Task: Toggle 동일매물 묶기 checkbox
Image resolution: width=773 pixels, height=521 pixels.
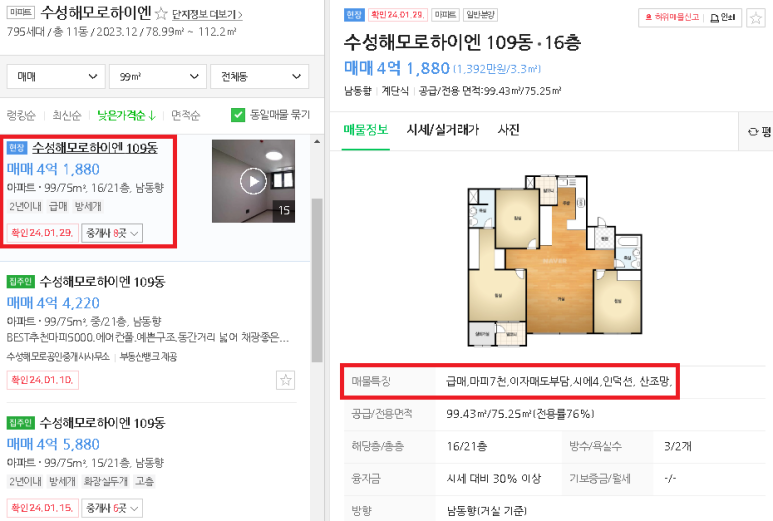Action: [x=238, y=115]
